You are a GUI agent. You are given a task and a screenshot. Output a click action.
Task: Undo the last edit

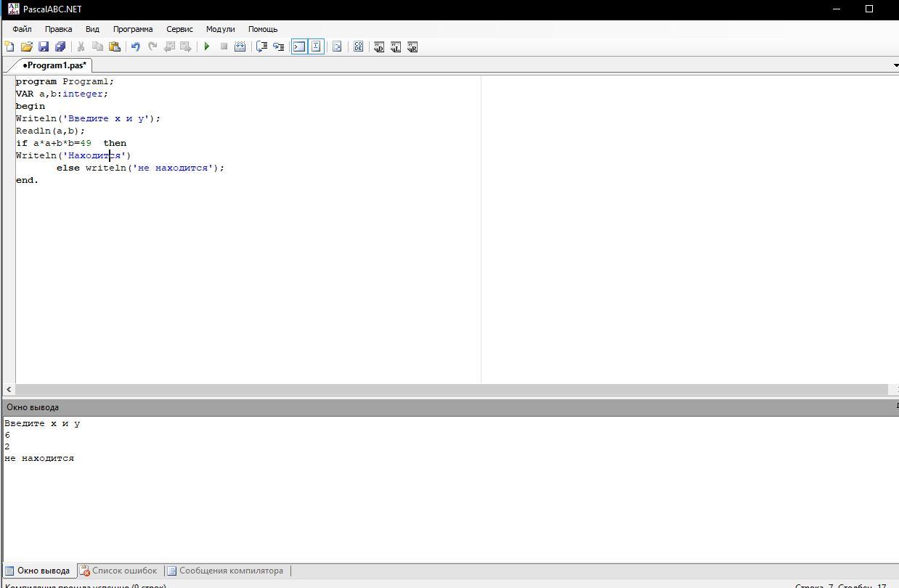point(135,46)
